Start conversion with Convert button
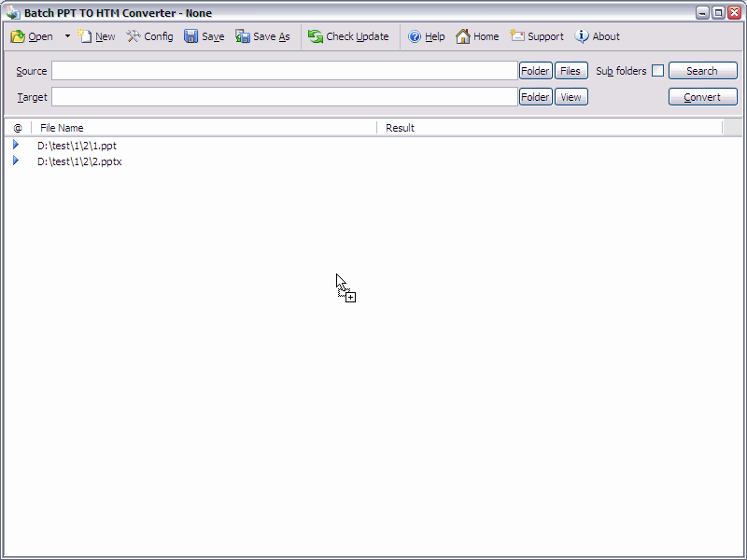 tap(703, 97)
